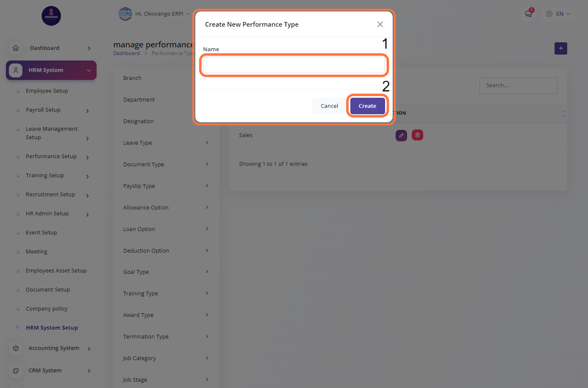Open the EN language dropdown
This screenshot has height=388, width=588.
557,14
